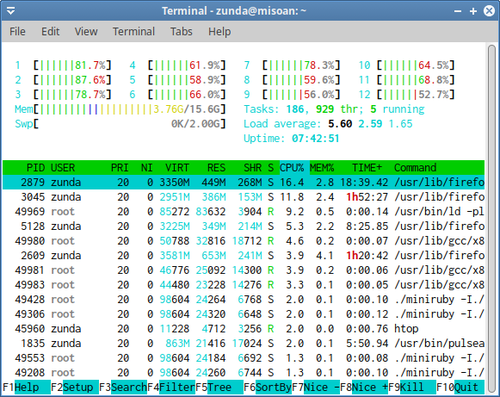Sort by the USER column header
This screenshot has height=397, width=500.
coord(63,168)
